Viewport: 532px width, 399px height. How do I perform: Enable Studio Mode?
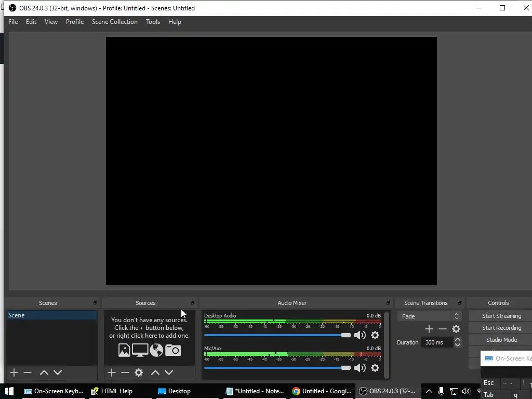click(x=500, y=340)
